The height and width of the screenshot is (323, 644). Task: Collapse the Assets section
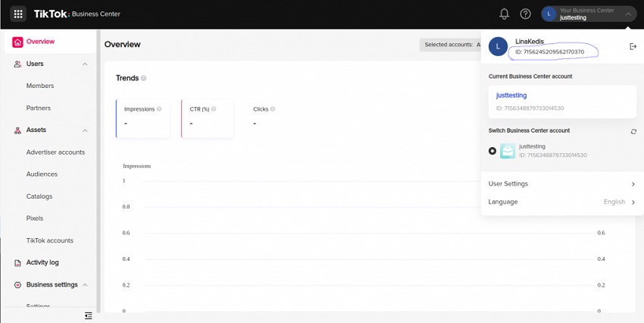click(x=85, y=130)
